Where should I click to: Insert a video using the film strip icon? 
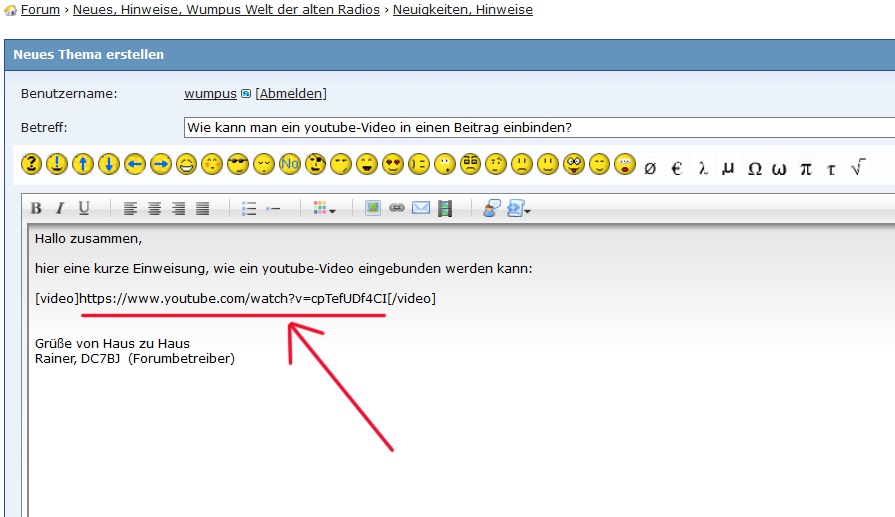[x=445, y=208]
